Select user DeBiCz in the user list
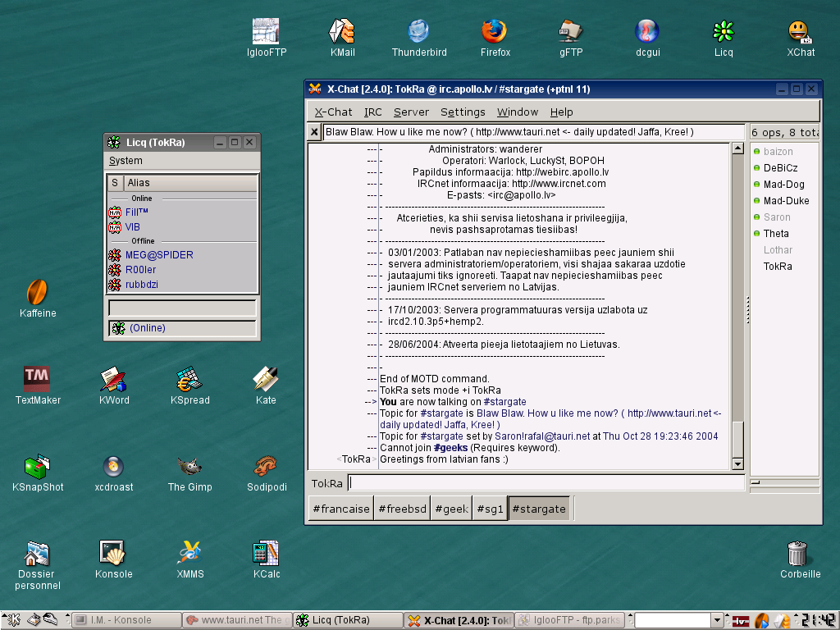Screen dimensions: 840x630 tap(784, 167)
